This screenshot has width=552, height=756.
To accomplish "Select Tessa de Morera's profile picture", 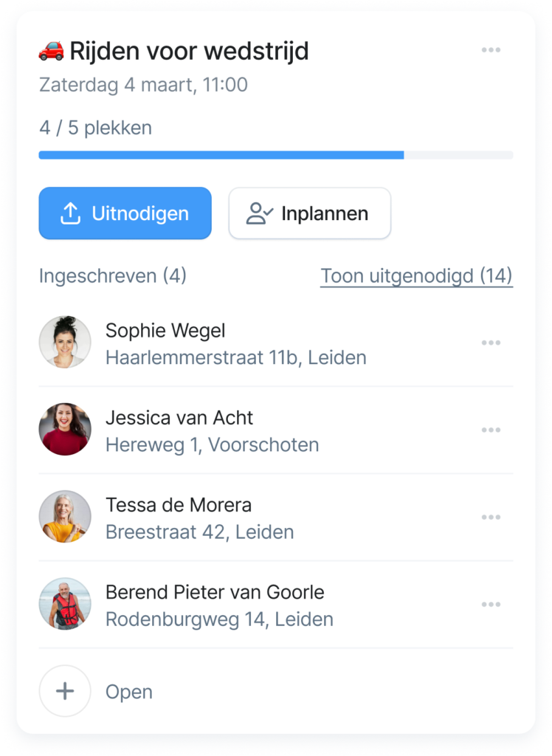I will pos(65,517).
